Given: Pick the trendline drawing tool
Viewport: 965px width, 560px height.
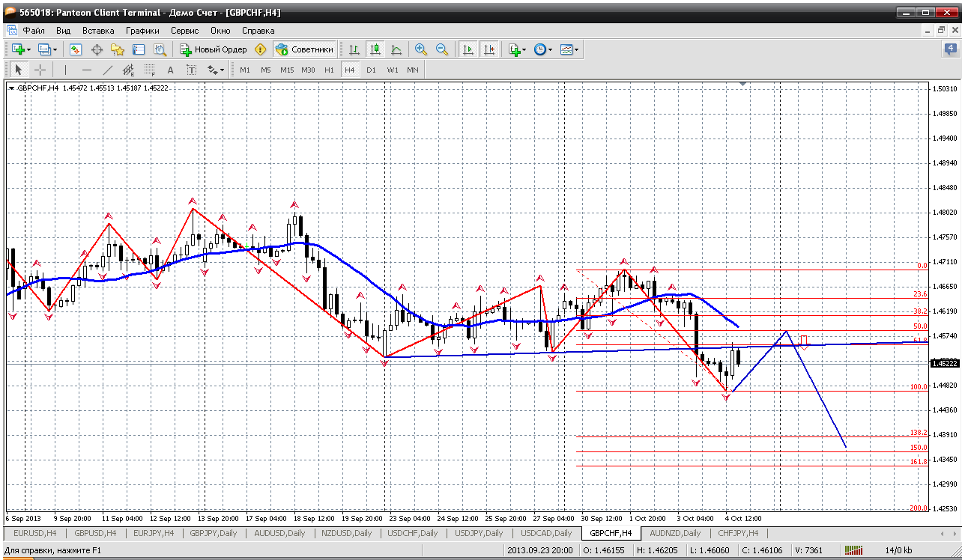Looking at the screenshot, I should coord(108,70).
